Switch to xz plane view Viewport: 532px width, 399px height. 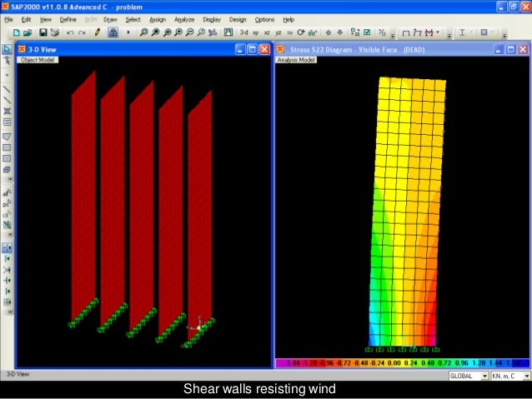point(267,32)
